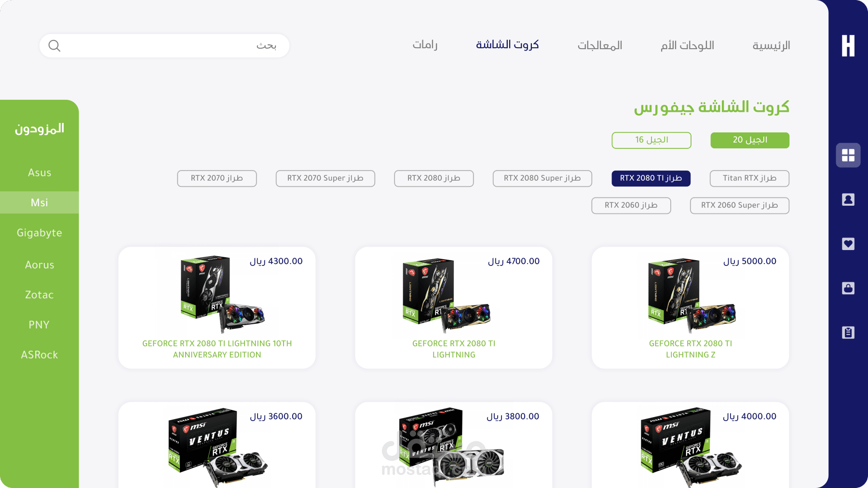Screen dimensions: 868x488
Task: Select Gigabyte in suppliers list
Action: [x=40, y=233]
